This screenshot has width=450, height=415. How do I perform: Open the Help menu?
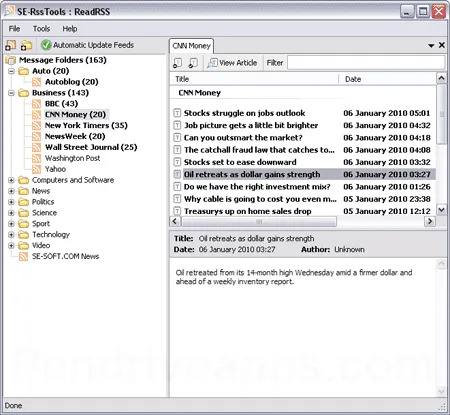pyautogui.click(x=70, y=29)
